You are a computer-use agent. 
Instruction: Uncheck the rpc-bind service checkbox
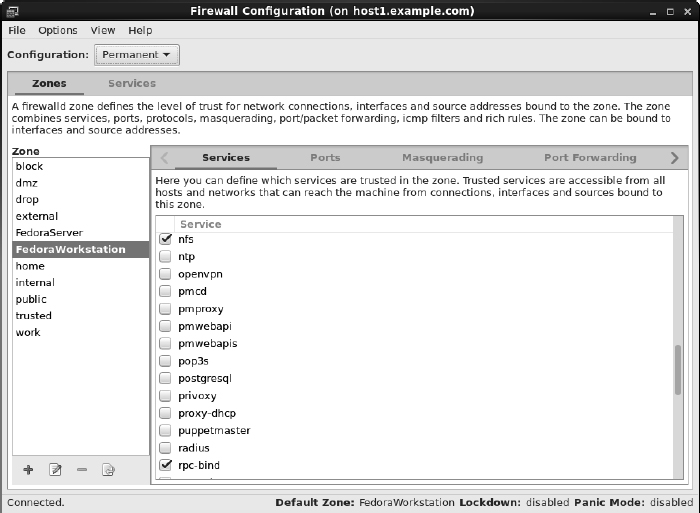click(x=165, y=465)
